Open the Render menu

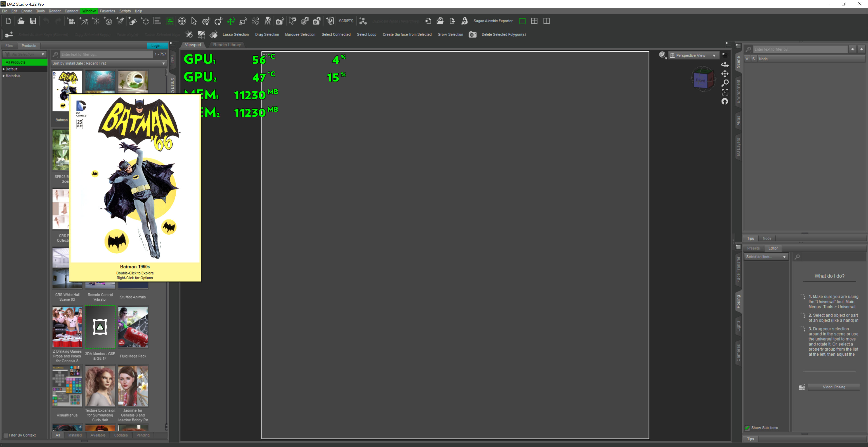(x=54, y=11)
